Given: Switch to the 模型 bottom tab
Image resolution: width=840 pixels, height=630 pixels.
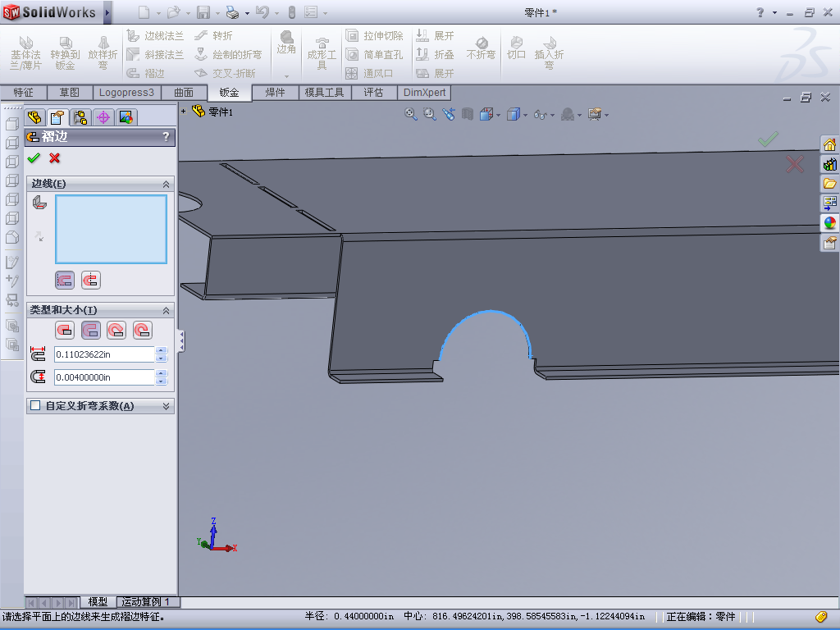Looking at the screenshot, I should tap(98, 602).
